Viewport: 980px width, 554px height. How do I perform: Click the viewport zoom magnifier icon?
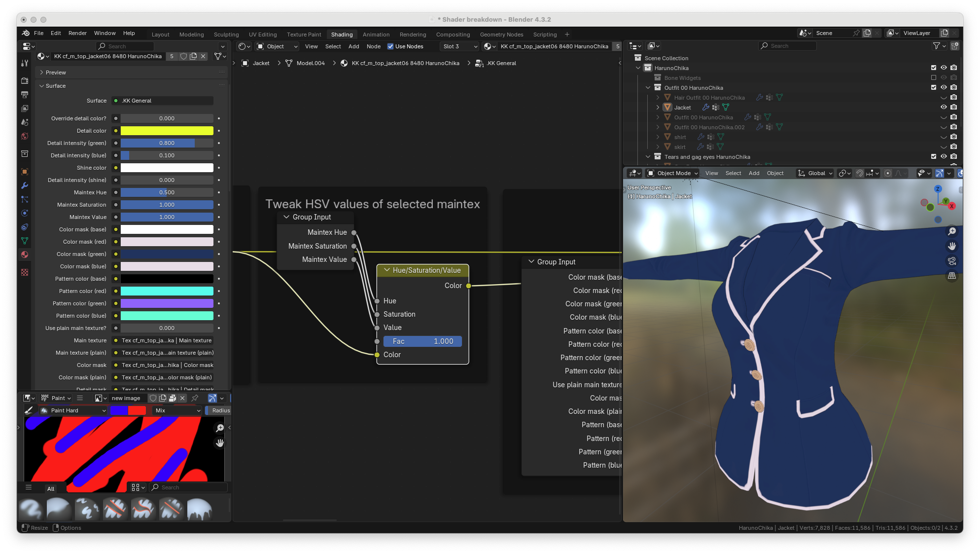tap(952, 231)
